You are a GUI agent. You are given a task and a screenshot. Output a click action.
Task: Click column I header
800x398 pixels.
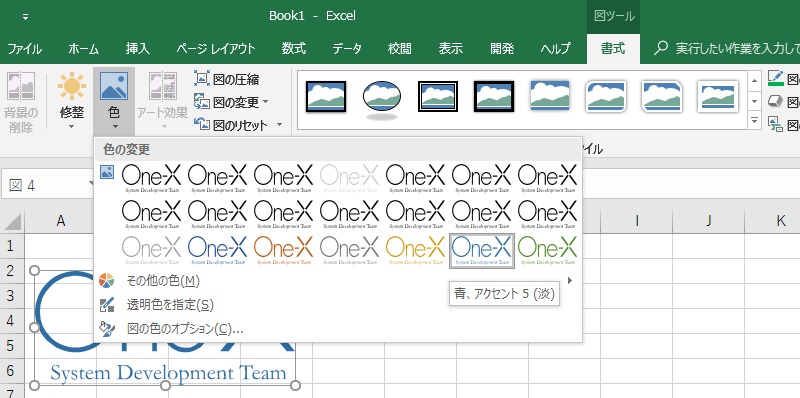coord(637,220)
